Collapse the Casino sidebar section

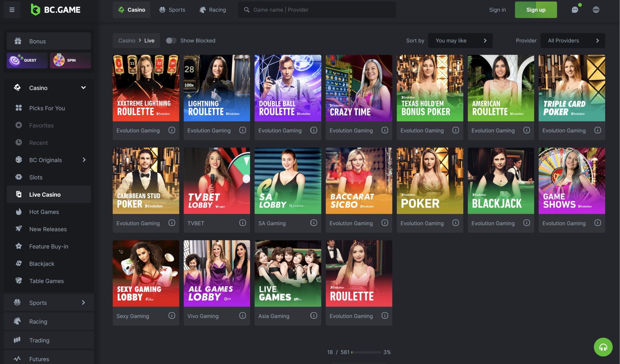(x=83, y=88)
